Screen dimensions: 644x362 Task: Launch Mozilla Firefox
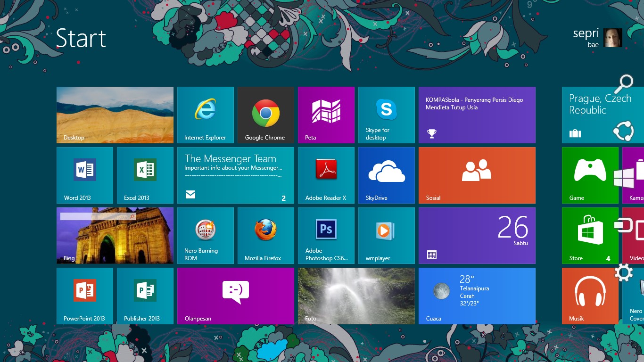[x=265, y=235]
